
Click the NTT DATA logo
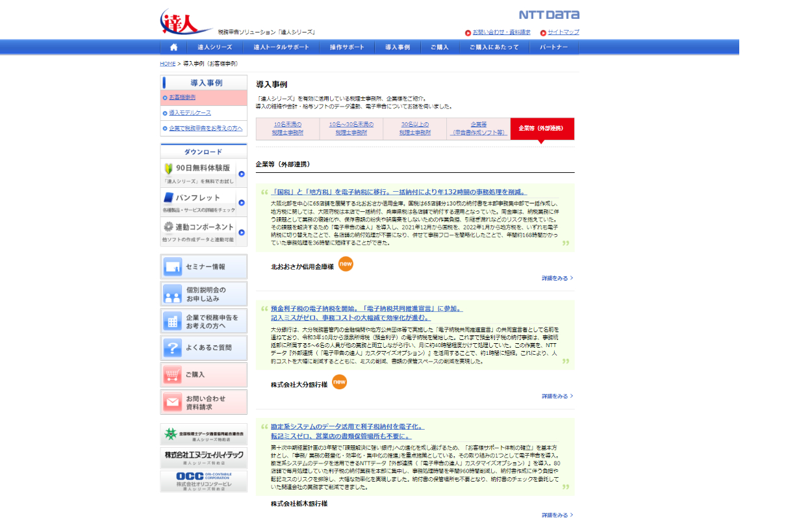tap(549, 15)
